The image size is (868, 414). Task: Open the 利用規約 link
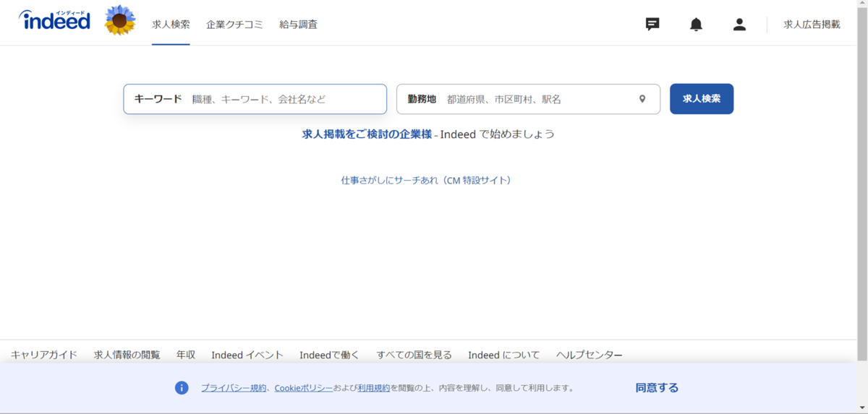373,388
